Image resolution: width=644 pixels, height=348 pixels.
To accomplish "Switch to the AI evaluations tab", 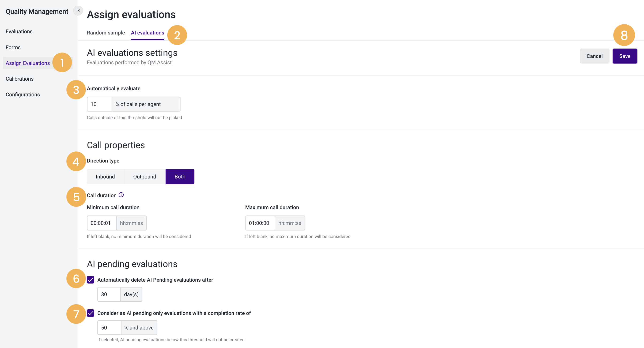I will pyautogui.click(x=148, y=33).
